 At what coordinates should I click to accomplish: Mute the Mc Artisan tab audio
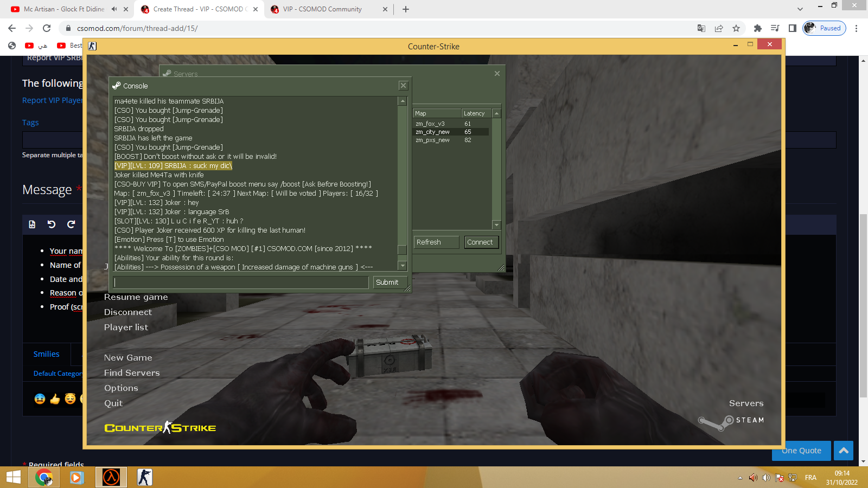coord(114,9)
